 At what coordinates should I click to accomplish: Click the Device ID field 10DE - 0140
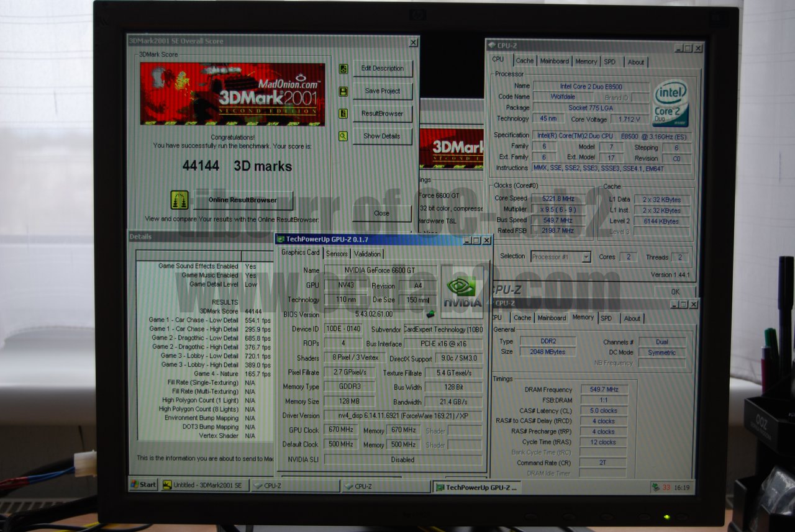(343, 329)
